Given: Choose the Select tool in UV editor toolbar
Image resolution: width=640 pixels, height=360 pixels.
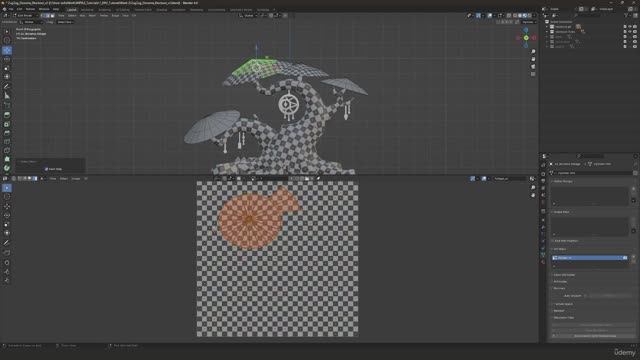Looking at the screenshot, I should [7, 188].
